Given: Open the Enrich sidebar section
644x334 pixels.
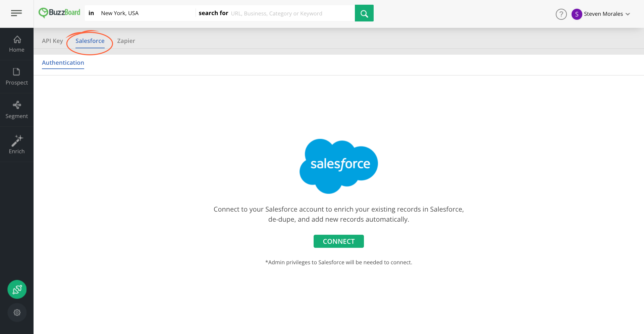Looking at the screenshot, I should pos(17,145).
